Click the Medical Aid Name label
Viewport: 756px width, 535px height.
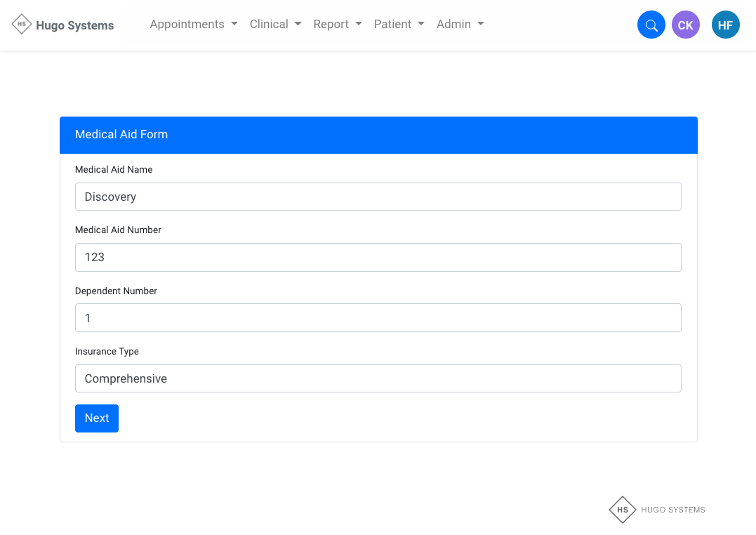click(x=114, y=169)
